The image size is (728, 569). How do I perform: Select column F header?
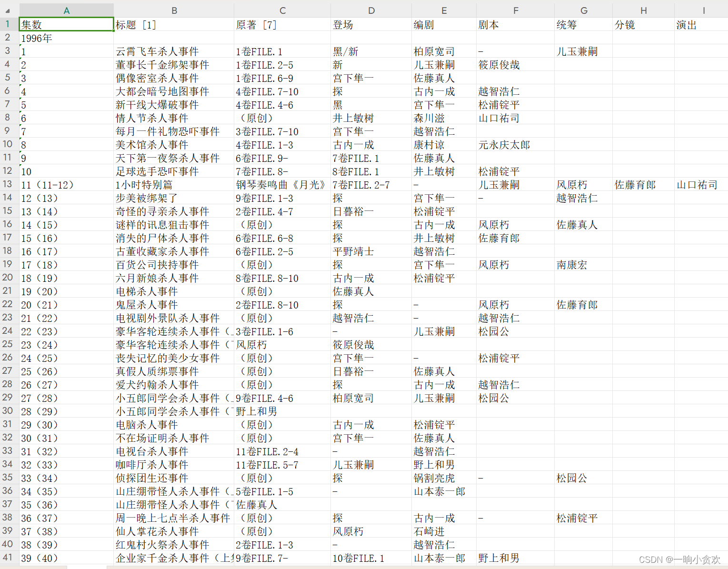coord(516,10)
